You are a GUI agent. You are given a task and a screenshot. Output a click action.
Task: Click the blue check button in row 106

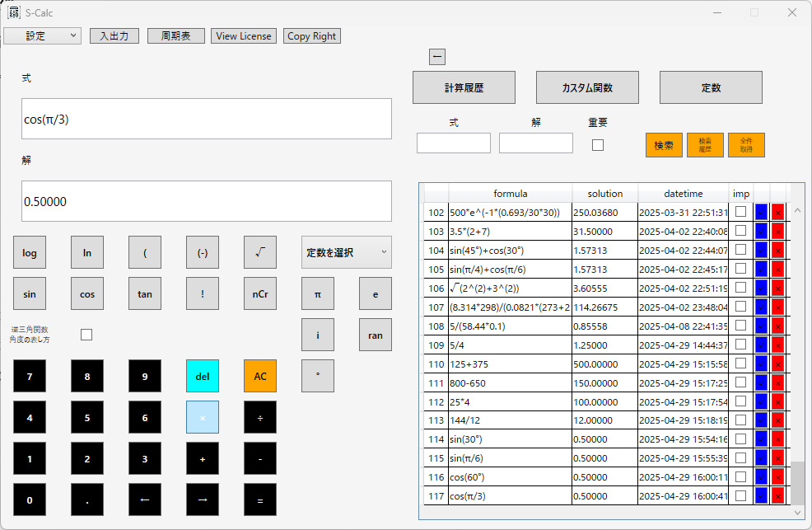tap(761, 288)
